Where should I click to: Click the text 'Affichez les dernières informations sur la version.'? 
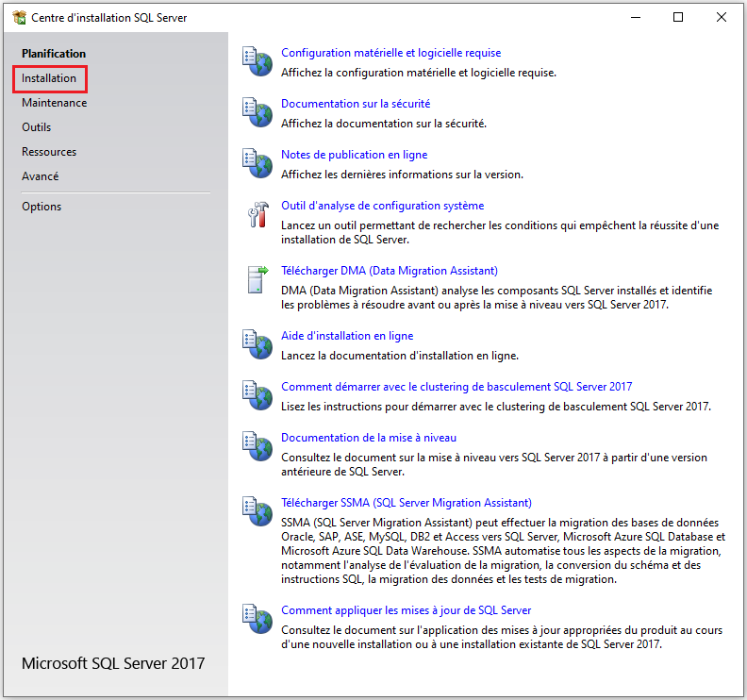tap(402, 175)
